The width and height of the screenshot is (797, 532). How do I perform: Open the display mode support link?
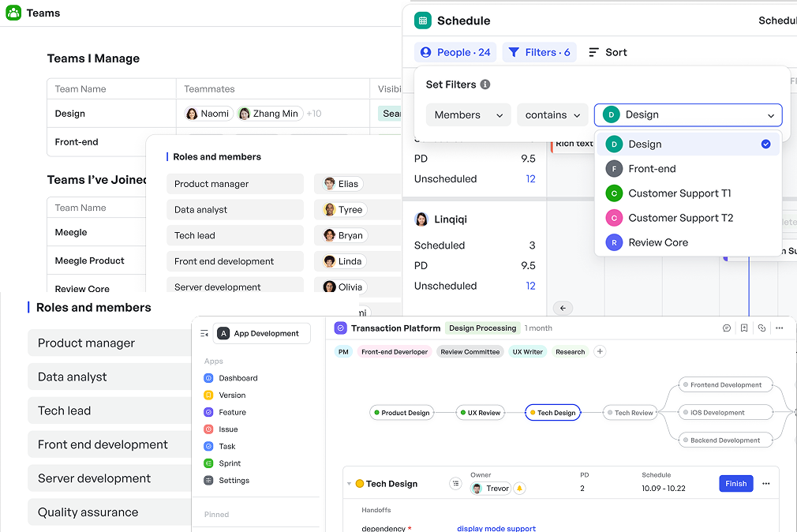tap(496, 528)
